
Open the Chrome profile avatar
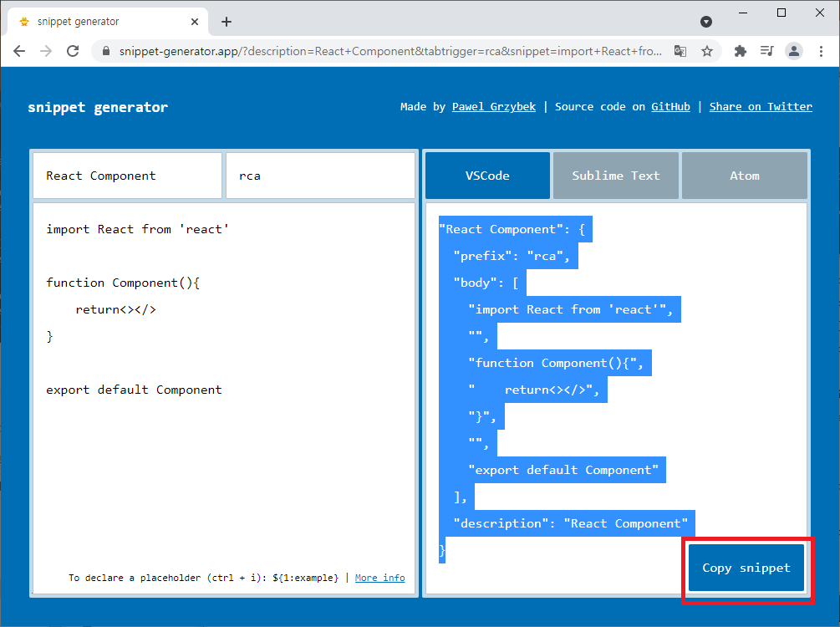[x=794, y=51]
